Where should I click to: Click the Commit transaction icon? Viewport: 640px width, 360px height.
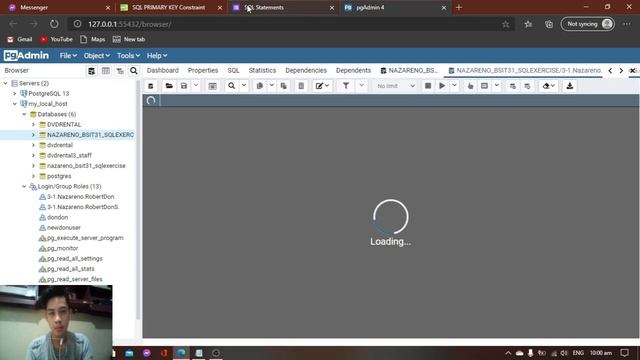tap(513, 86)
